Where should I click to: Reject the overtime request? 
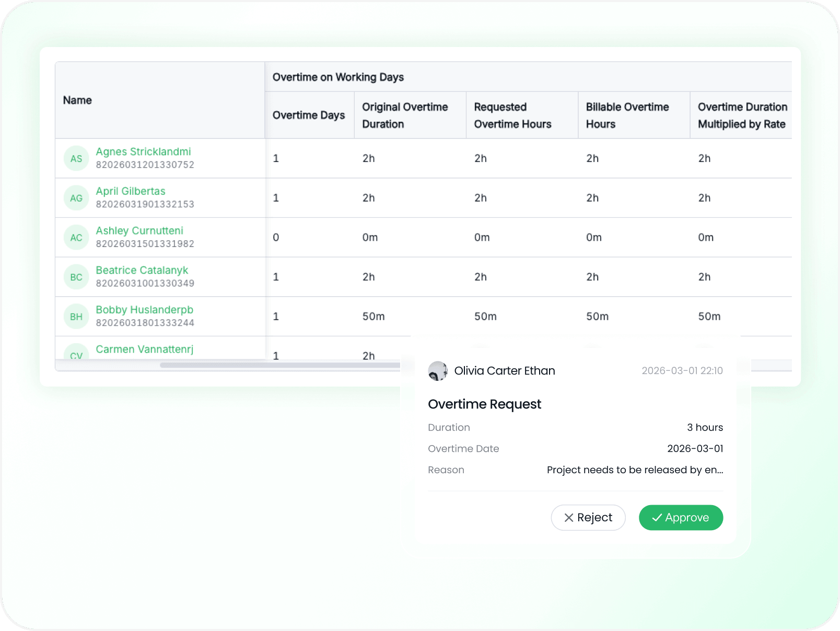pyautogui.click(x=588, y=518)
